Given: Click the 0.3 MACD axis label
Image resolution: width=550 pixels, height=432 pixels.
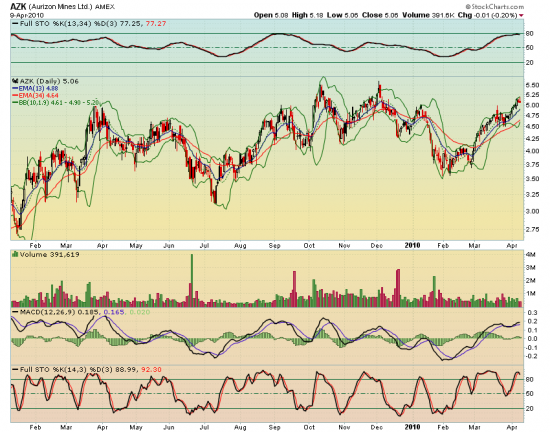Looking at the screenshot, I should tap(532, 312).
